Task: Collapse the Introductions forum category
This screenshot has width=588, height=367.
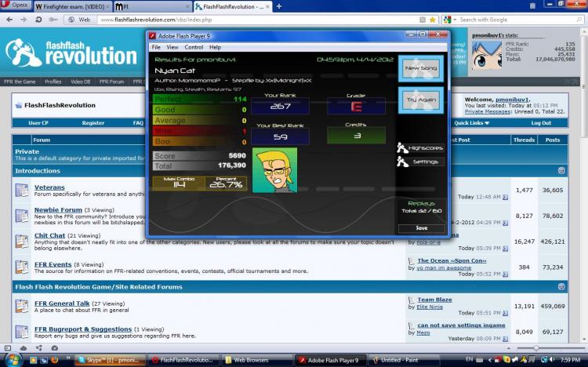Action: tap(561, 170)
